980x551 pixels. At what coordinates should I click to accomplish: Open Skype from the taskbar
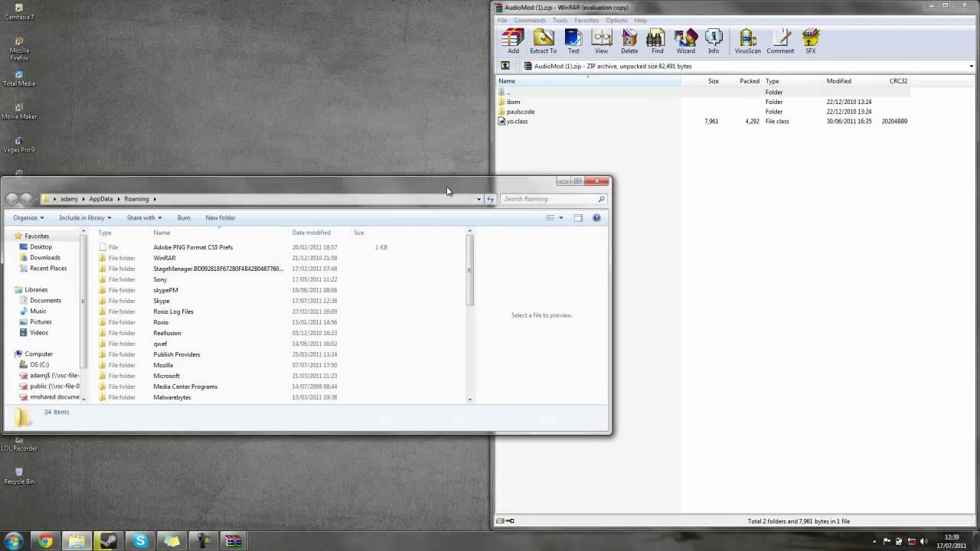point(140,541)
